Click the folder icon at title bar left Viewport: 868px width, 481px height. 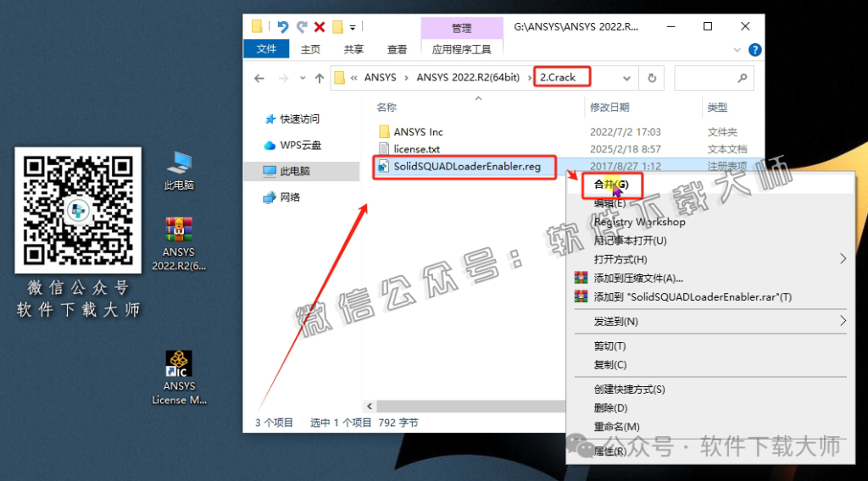click(x=257, y=26)
